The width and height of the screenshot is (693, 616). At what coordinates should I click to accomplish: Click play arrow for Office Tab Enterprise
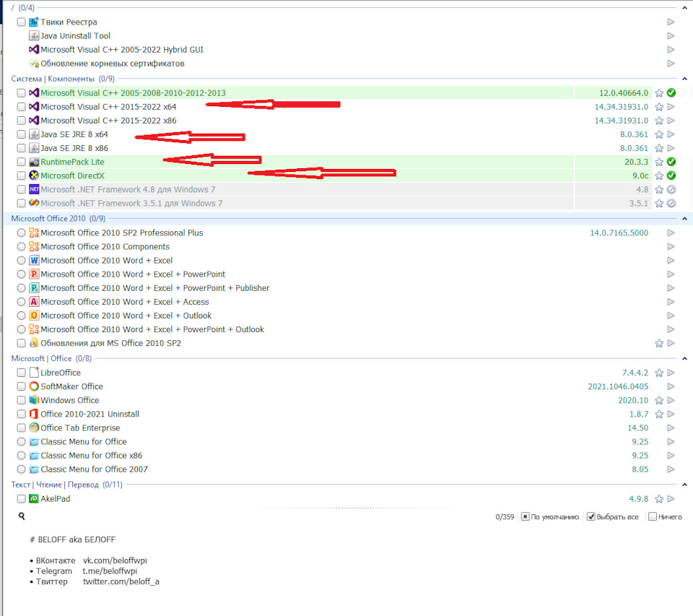click(671, 428)
